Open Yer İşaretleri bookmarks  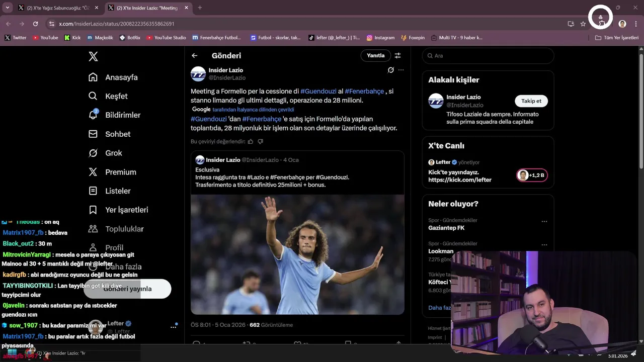point(118,210)
